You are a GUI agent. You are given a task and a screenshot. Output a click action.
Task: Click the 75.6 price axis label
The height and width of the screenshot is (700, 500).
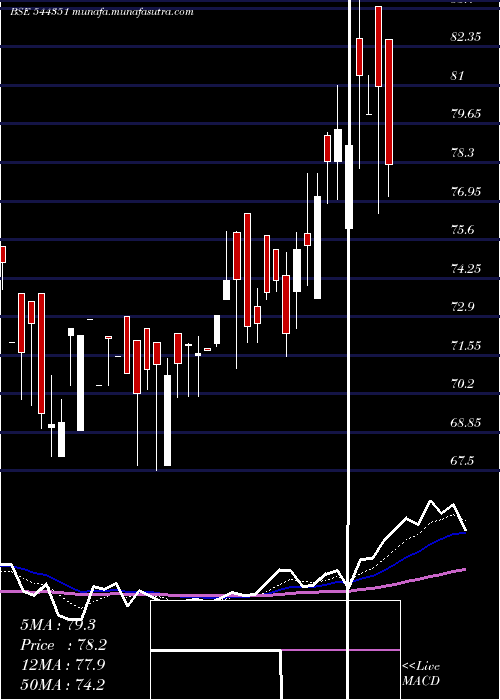pyautogui.click(x=462, y=230)
